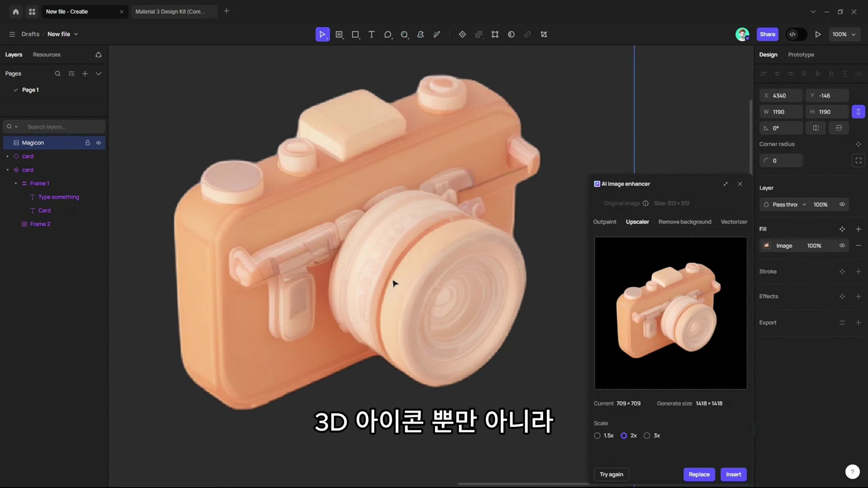Image resolution: width=868 pixels, height=488 pixels.
Task: Add a new page
Action: 85,74
